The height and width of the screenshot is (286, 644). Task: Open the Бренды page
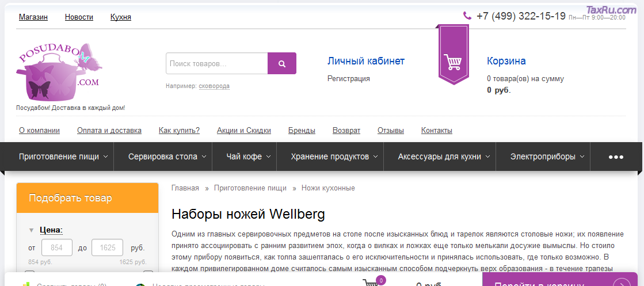pos(302,130)
